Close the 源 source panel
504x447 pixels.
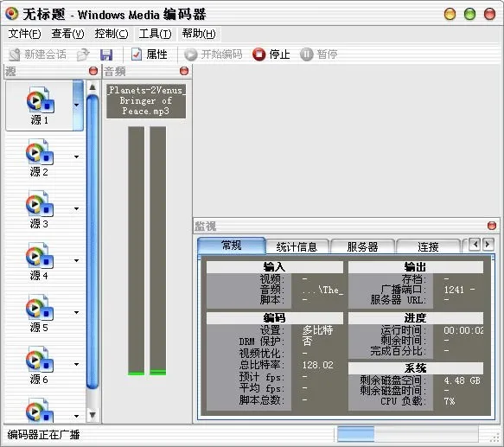[93, 71]
